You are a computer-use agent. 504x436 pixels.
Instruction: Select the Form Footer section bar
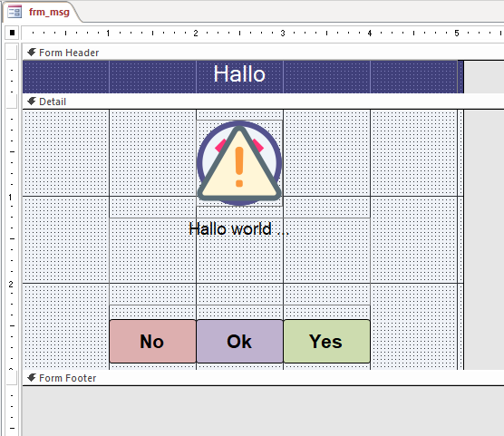click(263, 378)
